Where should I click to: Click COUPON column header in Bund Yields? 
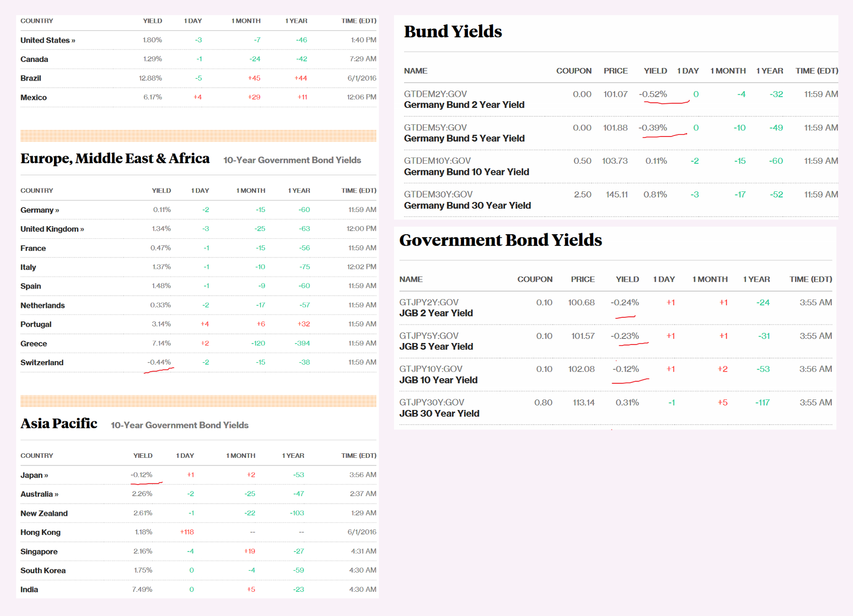click(574, 71)
